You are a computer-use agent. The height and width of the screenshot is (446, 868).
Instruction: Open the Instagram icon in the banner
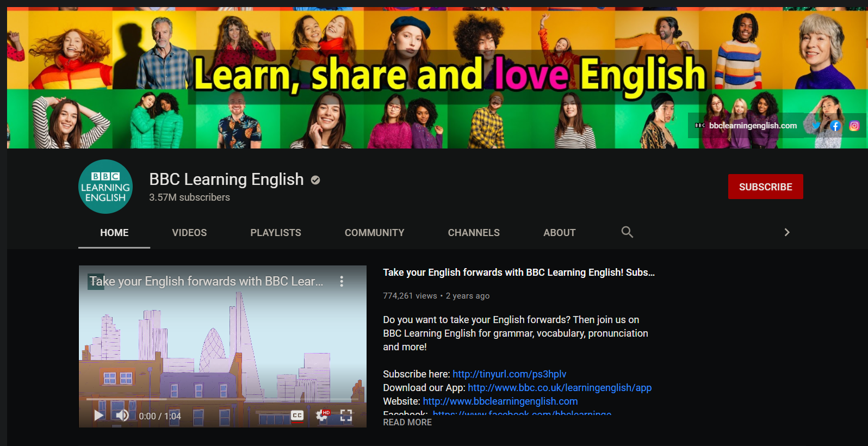(x=854, y=126)
